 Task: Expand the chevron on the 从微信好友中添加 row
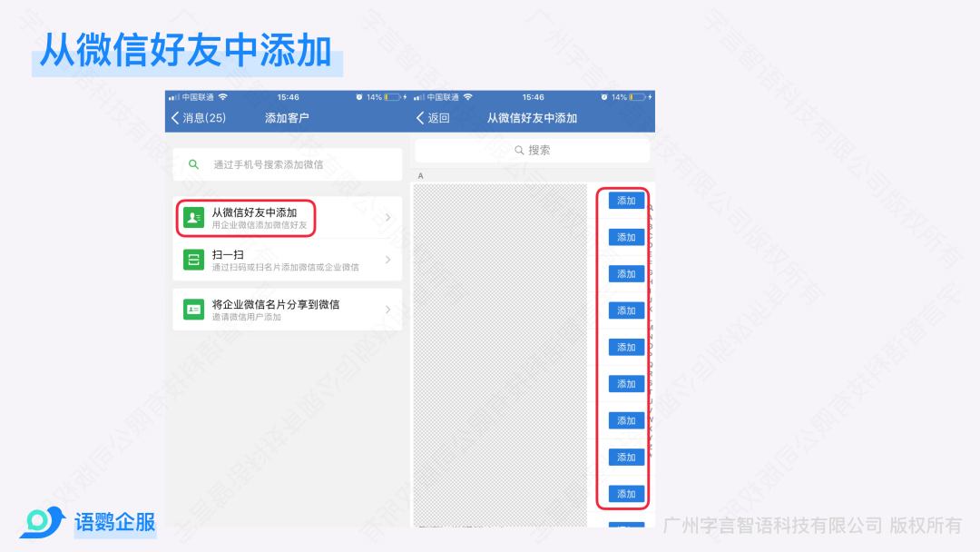pyautogui.click(x=387, y=218)
